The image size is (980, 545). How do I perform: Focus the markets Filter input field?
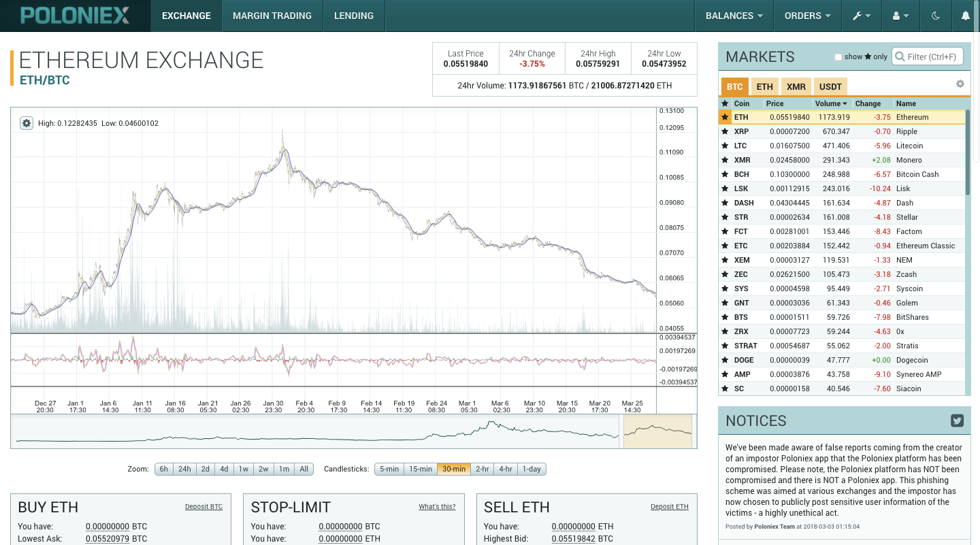pyautogui.click(x=928, y=56)
